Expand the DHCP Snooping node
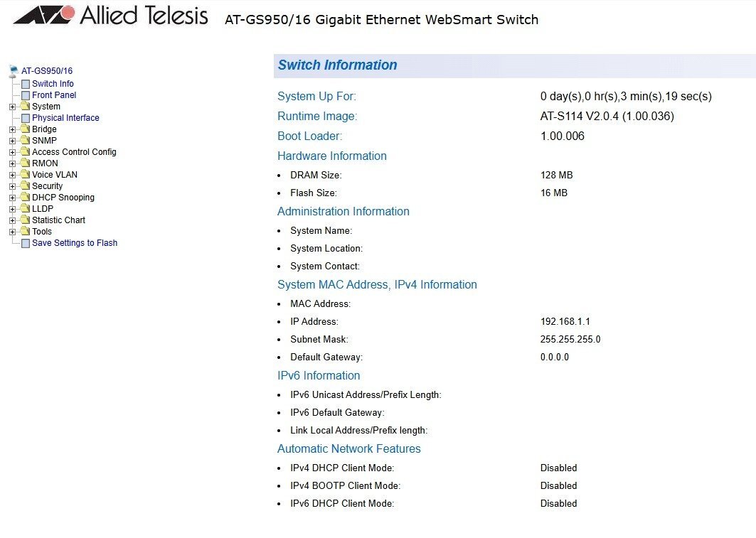The height and width of the screenshot is (538, 756). pyautogui.click(x=12, y=198)
